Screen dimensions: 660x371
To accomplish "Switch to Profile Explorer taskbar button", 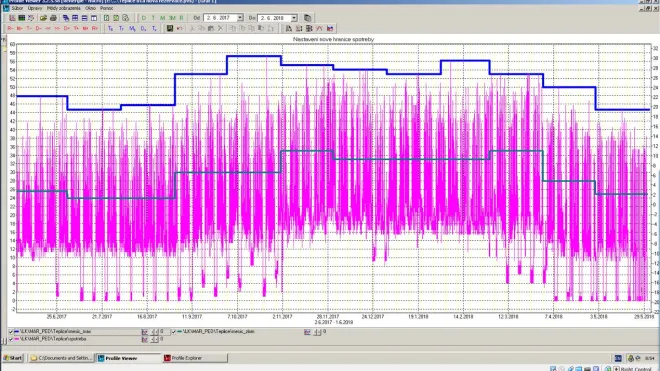I will pyautogui.click(x=195, y=358).
